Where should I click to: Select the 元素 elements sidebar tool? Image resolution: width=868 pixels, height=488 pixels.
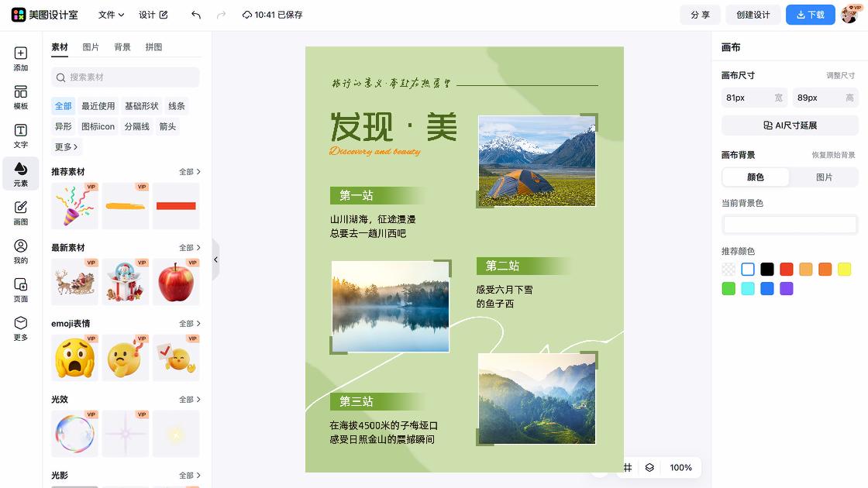20,174
